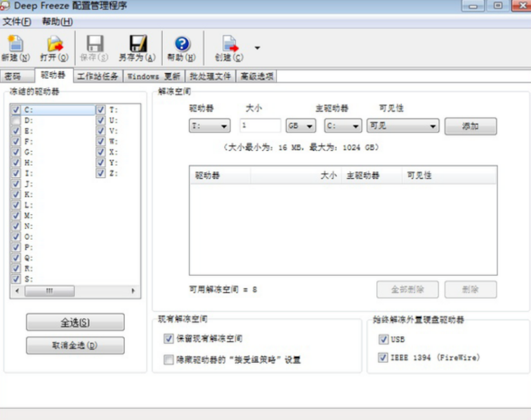Click the Create (创建) toolbar icon
This screenshot has width=531, height=420.
point(230,44)
